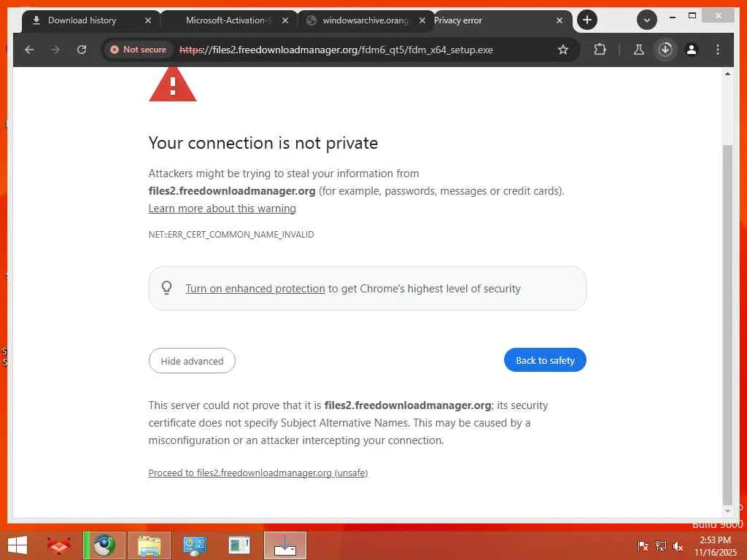Image resolution: width=747 pixels, height=560 pixels.
Task: Open a new tab with the plus button
Action: tap(587, 20)
